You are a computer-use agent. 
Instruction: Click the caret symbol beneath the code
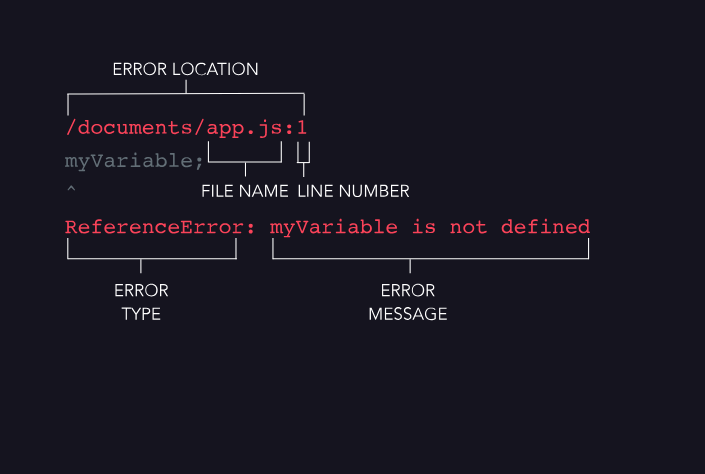(70, 189)
